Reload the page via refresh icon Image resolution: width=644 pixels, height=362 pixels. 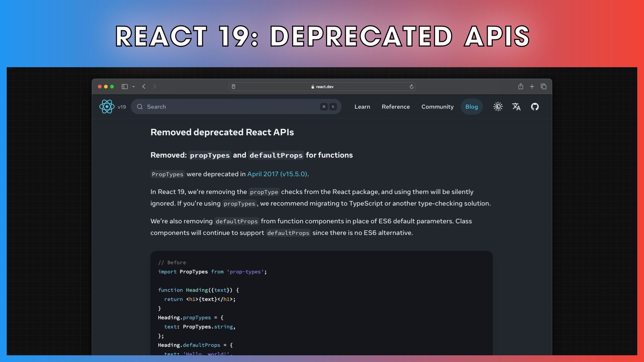tap(411, 86)
